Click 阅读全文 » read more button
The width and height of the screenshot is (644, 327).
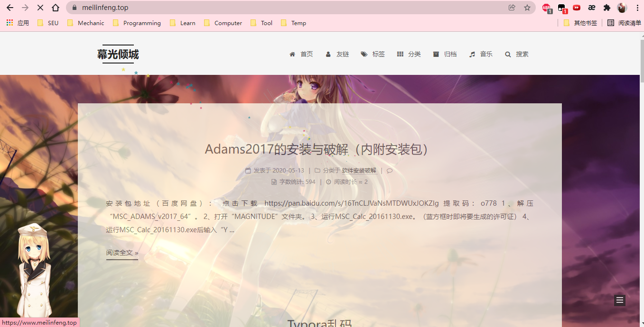(x=122, y=253)
